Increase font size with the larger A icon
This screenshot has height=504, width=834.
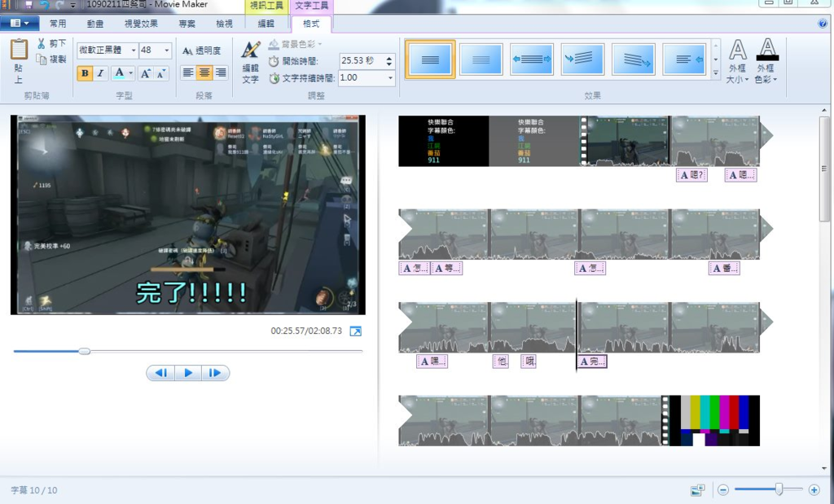tap(145, 73)
